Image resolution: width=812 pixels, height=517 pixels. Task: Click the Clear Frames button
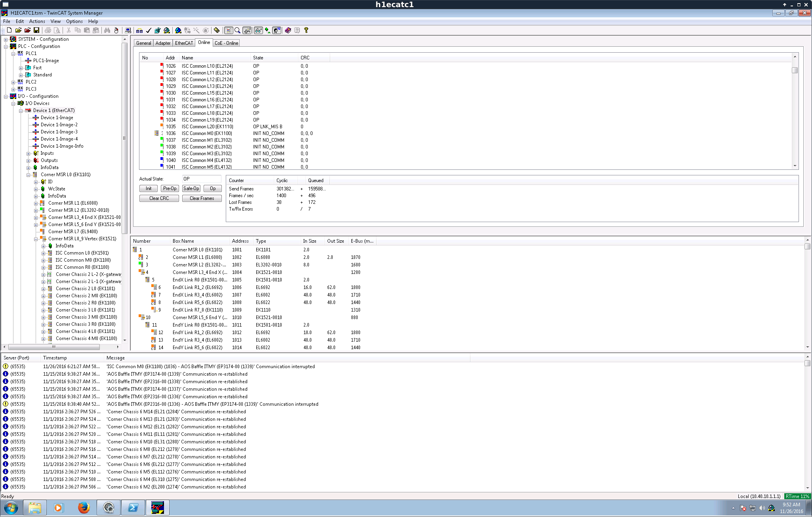202,198
